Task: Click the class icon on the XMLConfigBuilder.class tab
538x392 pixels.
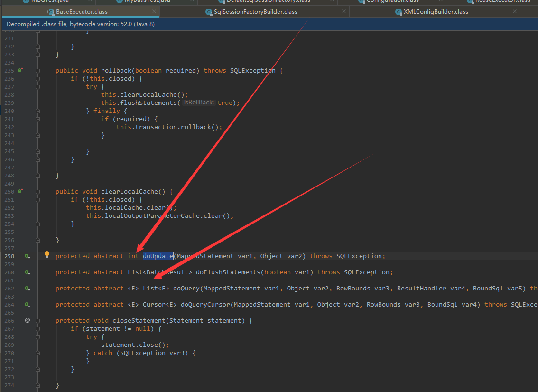Action: click(x=399, y=12)
